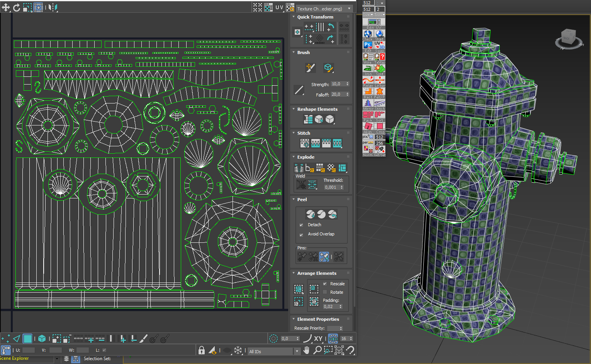
Task: Disable the Avoid Overlap checkbox
Action: point(301,235)
